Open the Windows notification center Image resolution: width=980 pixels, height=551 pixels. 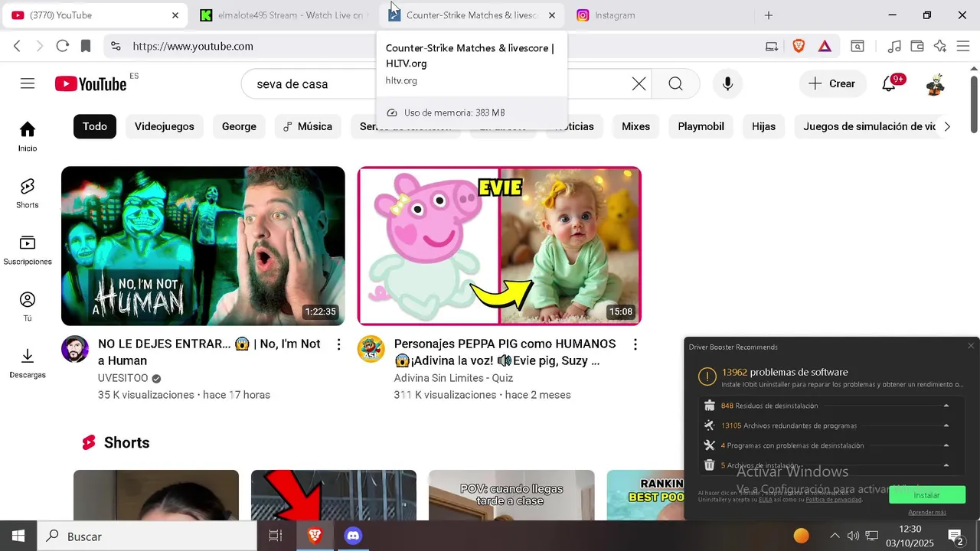tap(955, 536)
